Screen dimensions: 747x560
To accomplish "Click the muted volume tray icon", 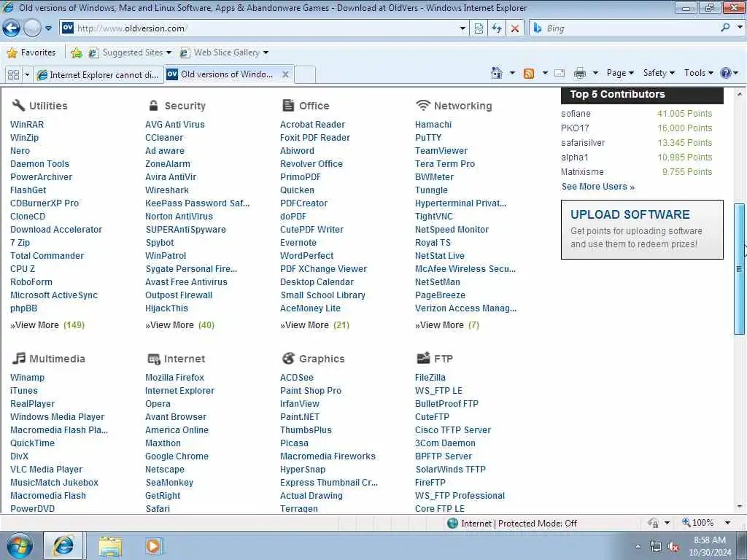I will [x=673, y=547].
